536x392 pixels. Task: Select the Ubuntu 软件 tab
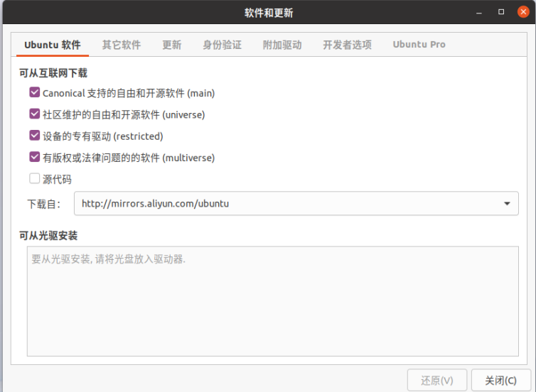(53, 45)
